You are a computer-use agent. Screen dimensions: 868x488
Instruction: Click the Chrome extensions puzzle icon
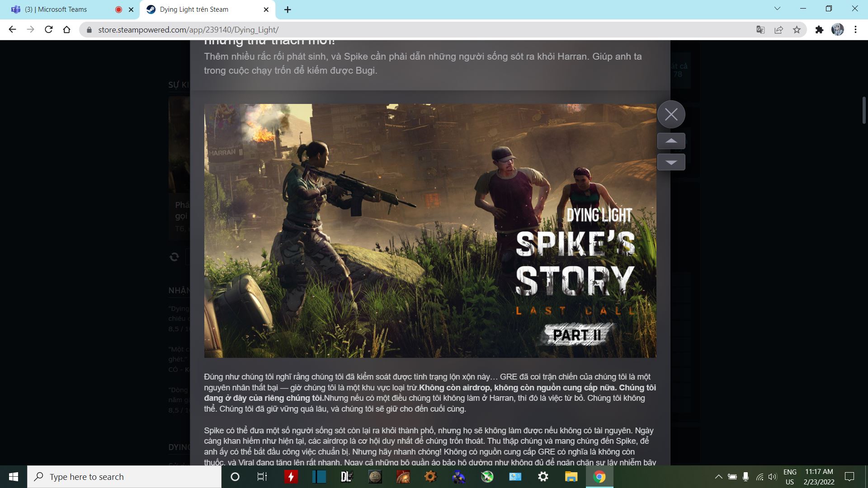click(x=820, y=30)
